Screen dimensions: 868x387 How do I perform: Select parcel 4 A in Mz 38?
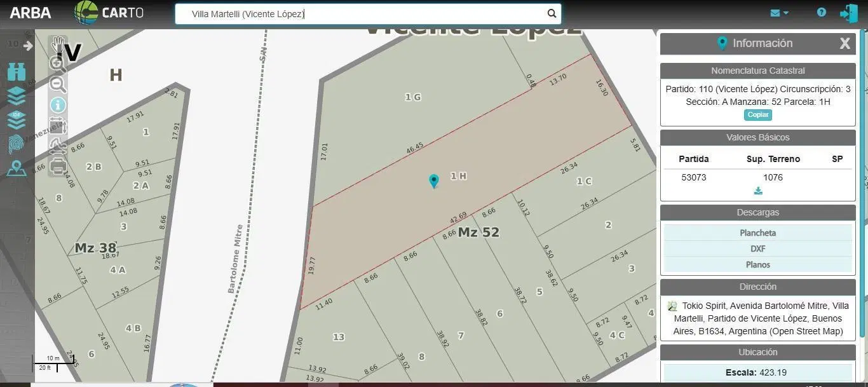pyautogui.click(x=118, y=269)
